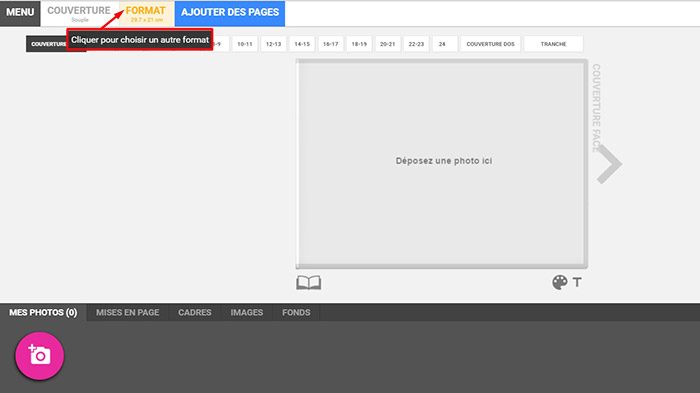This screenshot has height=393, width=700.
Task: Go to pages 16-17
Action: pyautogui.click(x=330, y=44)
